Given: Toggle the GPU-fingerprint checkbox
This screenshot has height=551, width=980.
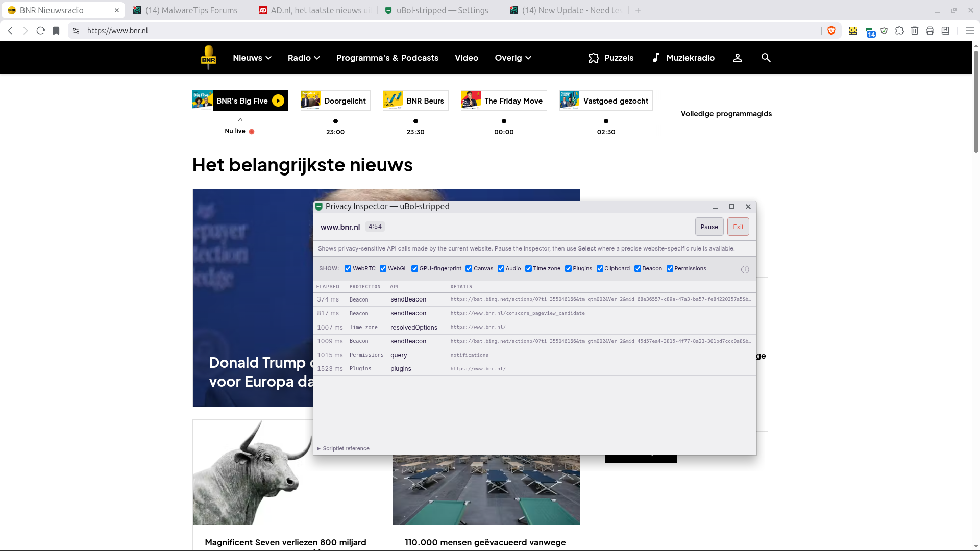Looking at the screenshot, I should pos(414,269).
